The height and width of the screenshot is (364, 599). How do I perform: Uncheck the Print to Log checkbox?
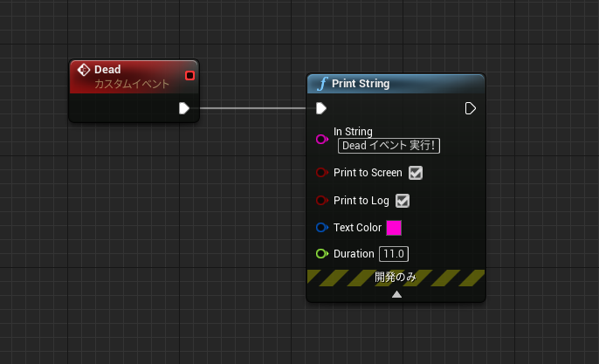tap(403, 201)
